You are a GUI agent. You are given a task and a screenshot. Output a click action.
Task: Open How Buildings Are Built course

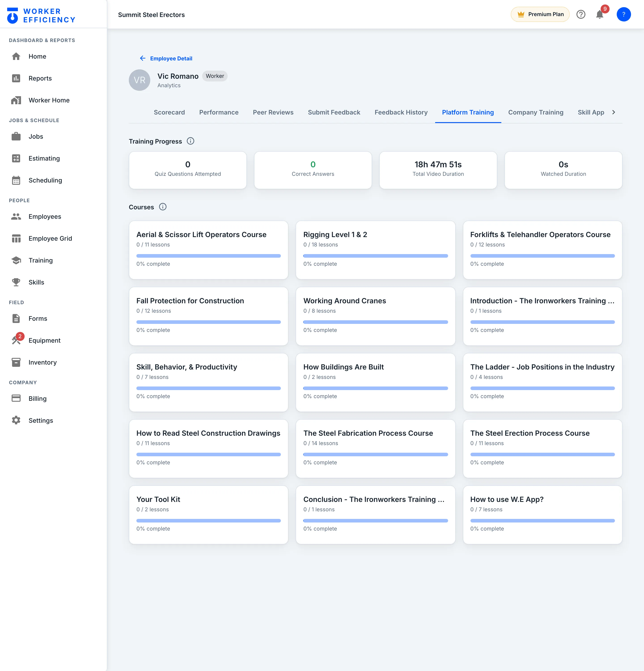(x=375, y=382)
